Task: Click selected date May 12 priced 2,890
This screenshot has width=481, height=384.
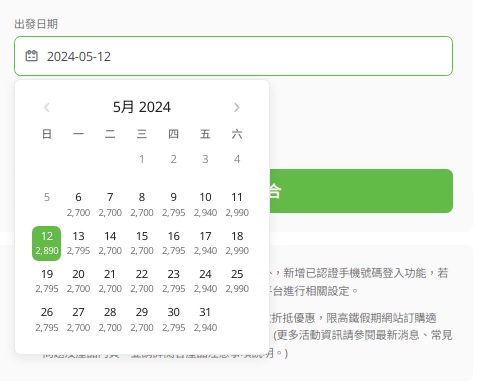Action: pos(47,243)
